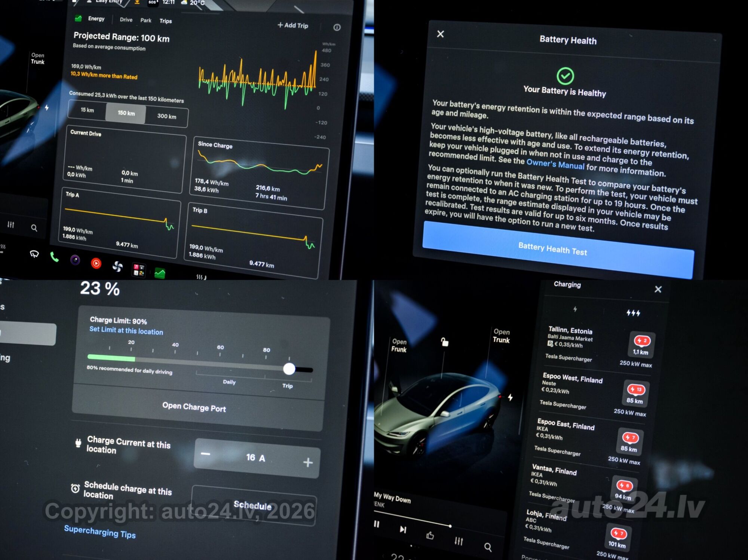Click Set Limit at this location
The image size is (748, 560).
pos(126,330)
